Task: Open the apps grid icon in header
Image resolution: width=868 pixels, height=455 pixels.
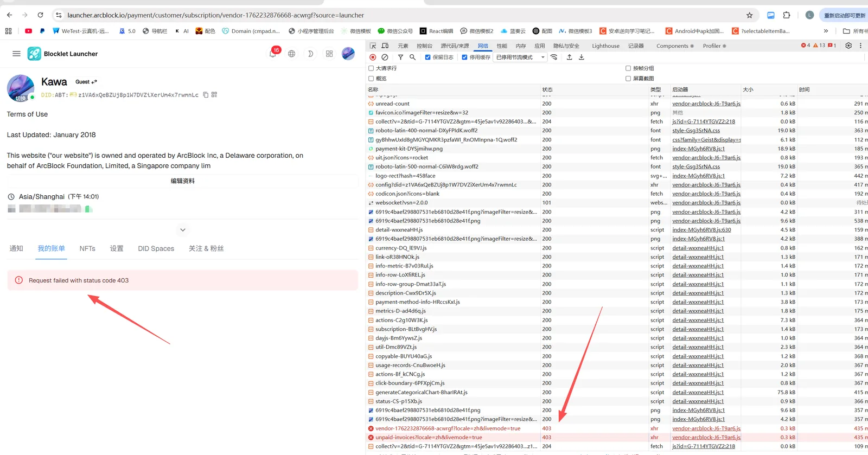Action: 329,54
